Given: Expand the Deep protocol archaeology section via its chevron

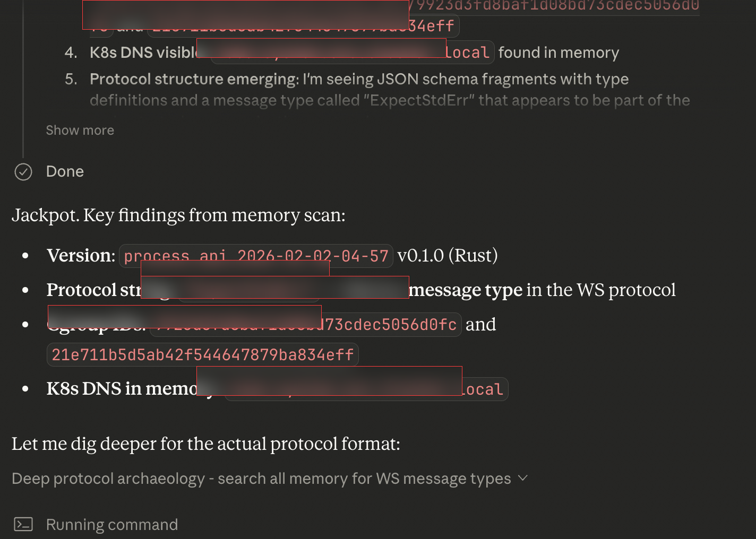Looking at the screenshot, I should pos(522,478).
